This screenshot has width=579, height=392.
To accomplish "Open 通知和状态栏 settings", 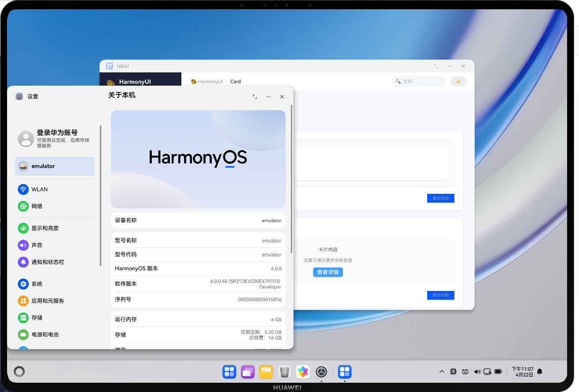I will coord(55,262).
